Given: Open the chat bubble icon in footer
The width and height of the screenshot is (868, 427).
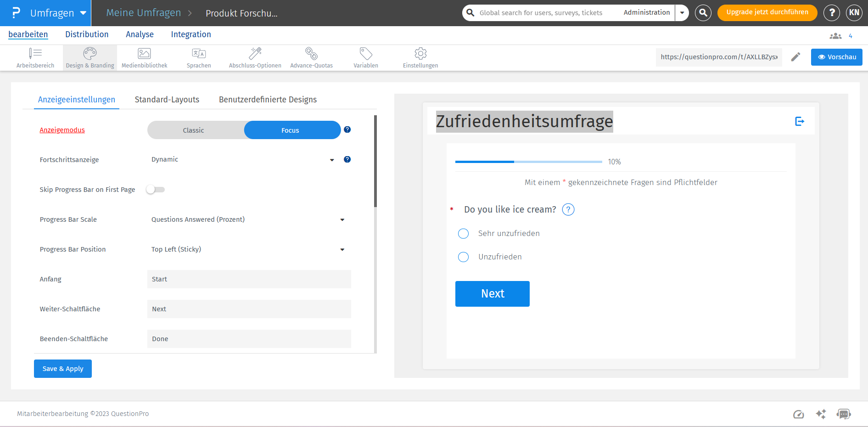Looking at the screenshot, I should click(x=844, y=414).
